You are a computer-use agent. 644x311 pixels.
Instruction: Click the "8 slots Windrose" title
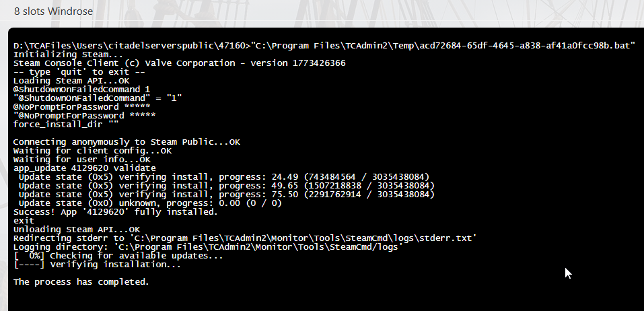pyautogui.click(x=54, y=11)
